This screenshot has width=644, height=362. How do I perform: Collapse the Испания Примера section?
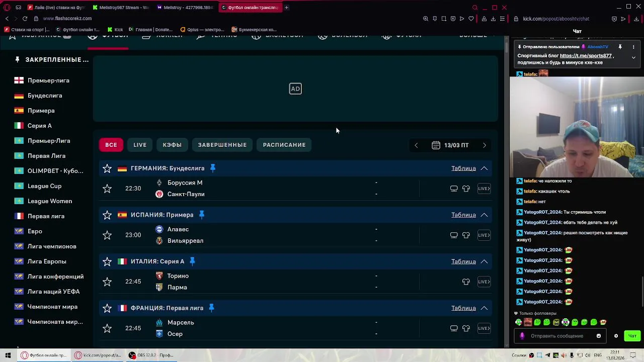click(484, 215)
